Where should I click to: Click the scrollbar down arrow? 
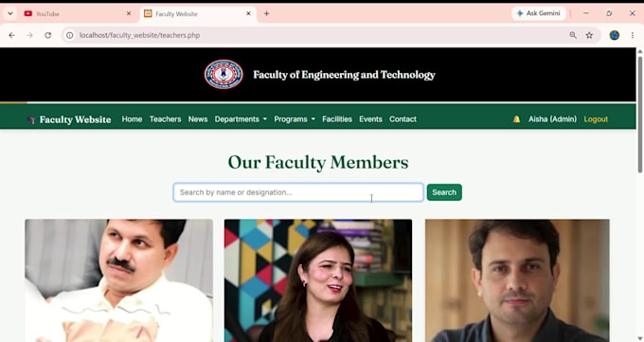coord(640,338)
